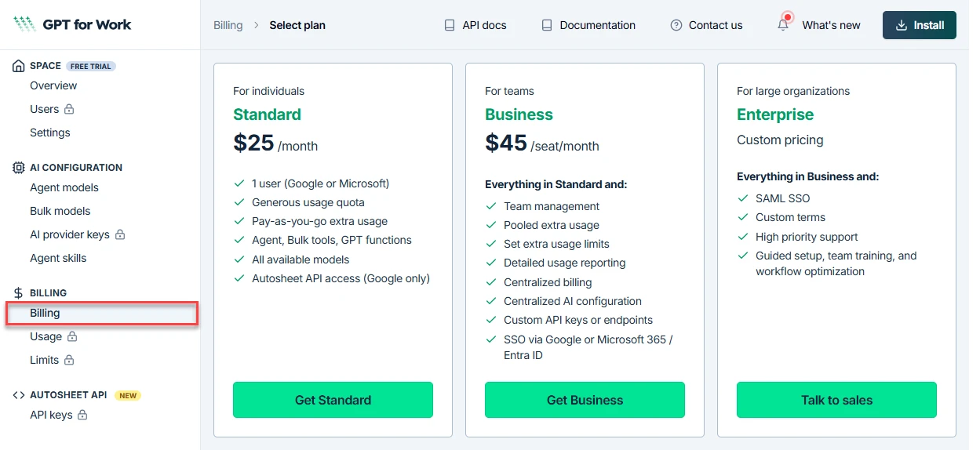Click the Standard plan heading
The width and height of the screenshot is (980, 450).
pyautogui.click(x=267, y=114)
